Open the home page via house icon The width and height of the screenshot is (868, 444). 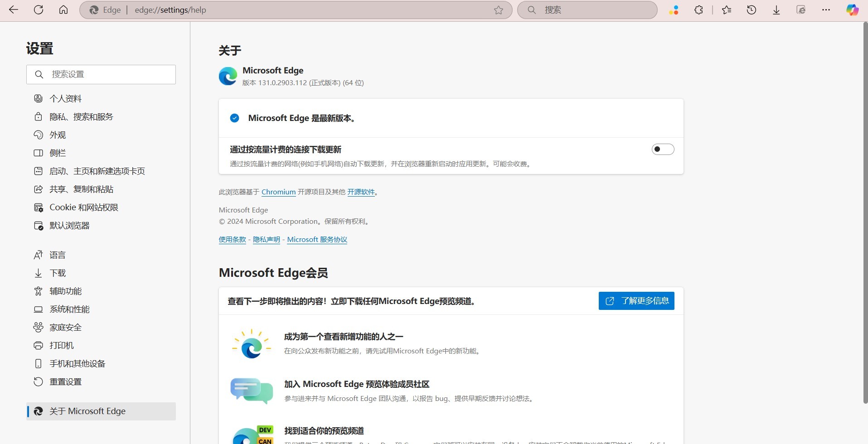coord(63,10)
